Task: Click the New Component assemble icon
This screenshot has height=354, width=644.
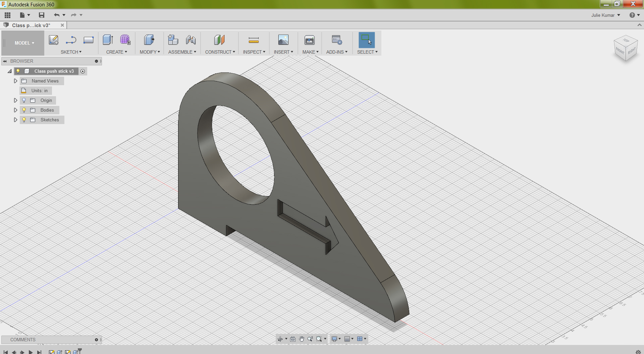Action: click(x=173, y=40)
